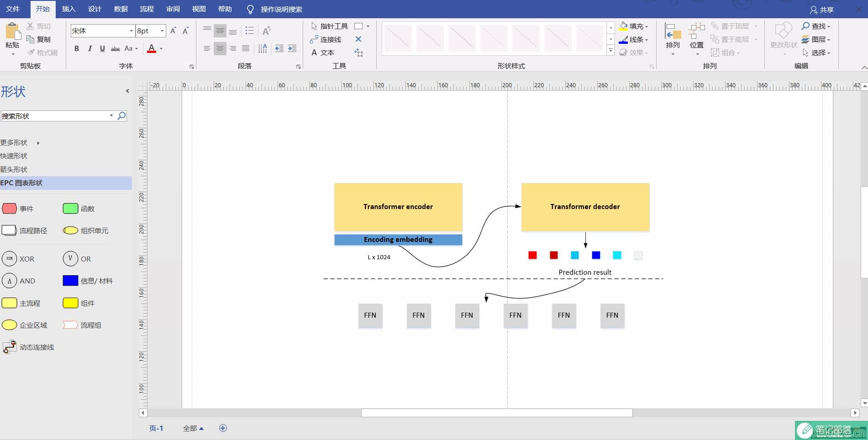Toggle justify text alignment
Viewport: 868px width, 440px height.
246,48
